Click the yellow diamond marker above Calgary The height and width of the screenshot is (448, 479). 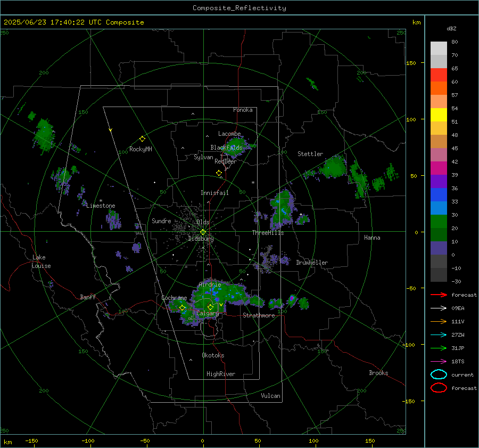(x=210, y=307)
